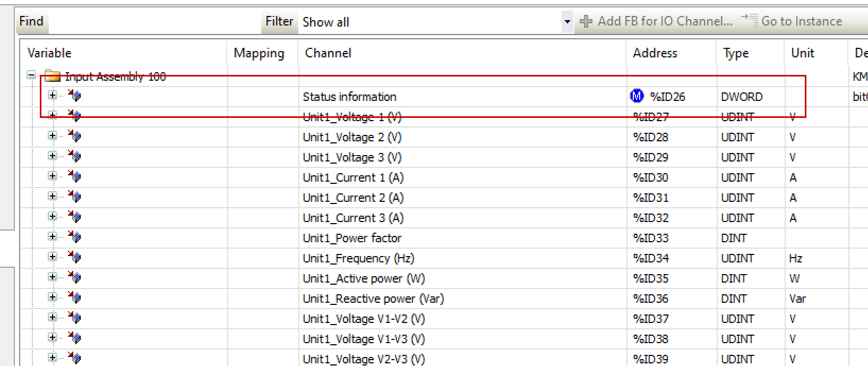Click the Find input field
The height and width of the screenshot is (366, 868).
coord(154,22)
